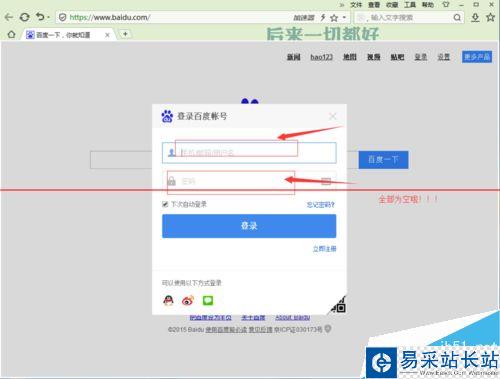Click the lightning speed-mode icon
The width and height of the screenshot is (500, 379).
tap(323, 17)
